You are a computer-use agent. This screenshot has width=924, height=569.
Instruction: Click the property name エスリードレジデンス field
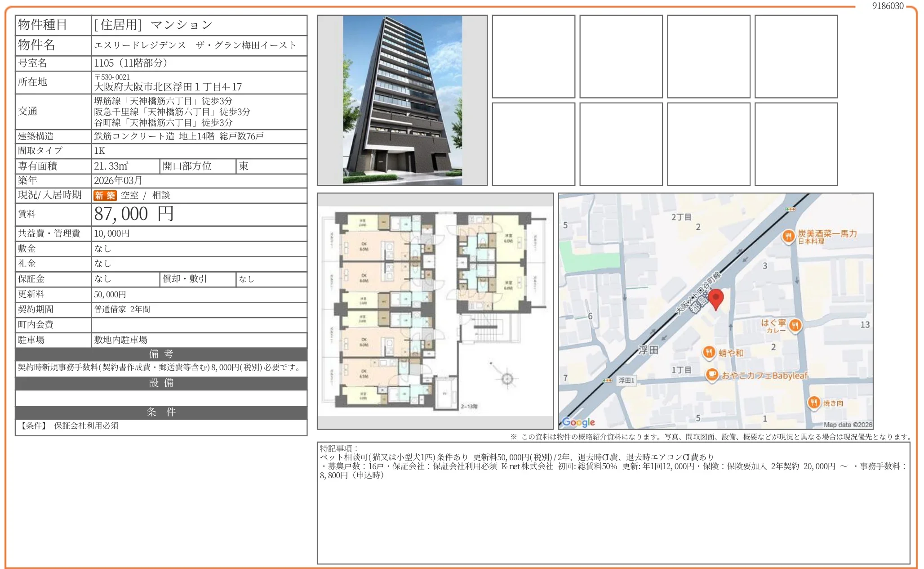[x=195, y=45]
